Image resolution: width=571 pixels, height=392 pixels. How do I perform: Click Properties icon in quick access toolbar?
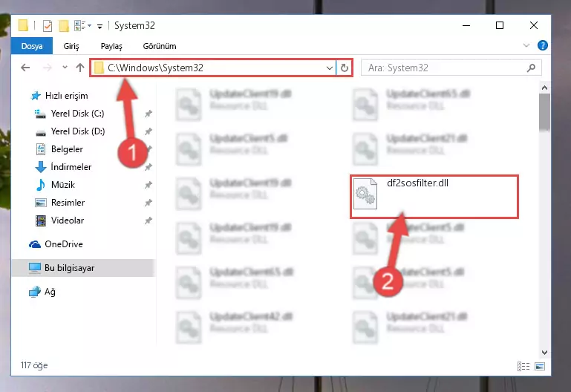pyautogui.click(x=48, y=26)
